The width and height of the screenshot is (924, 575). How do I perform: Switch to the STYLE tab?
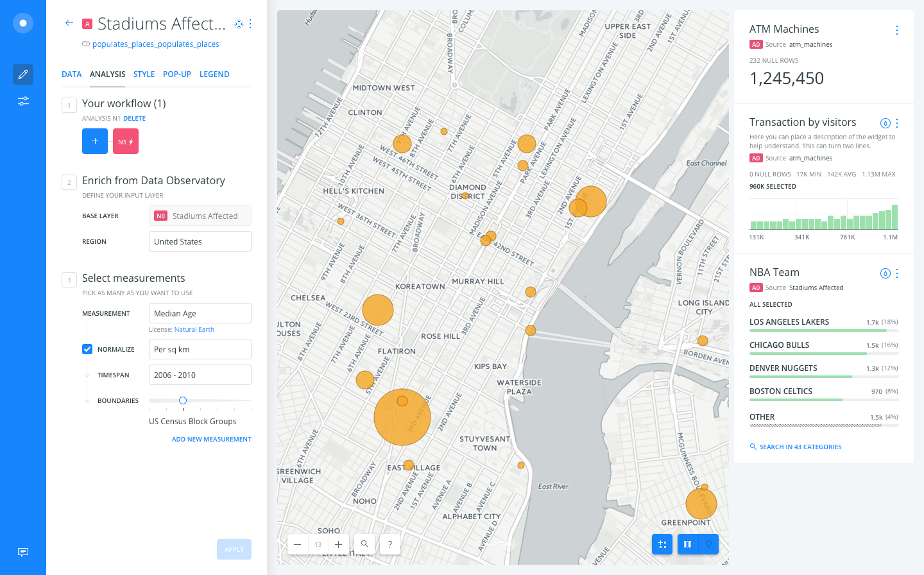[x=144, y=74]
